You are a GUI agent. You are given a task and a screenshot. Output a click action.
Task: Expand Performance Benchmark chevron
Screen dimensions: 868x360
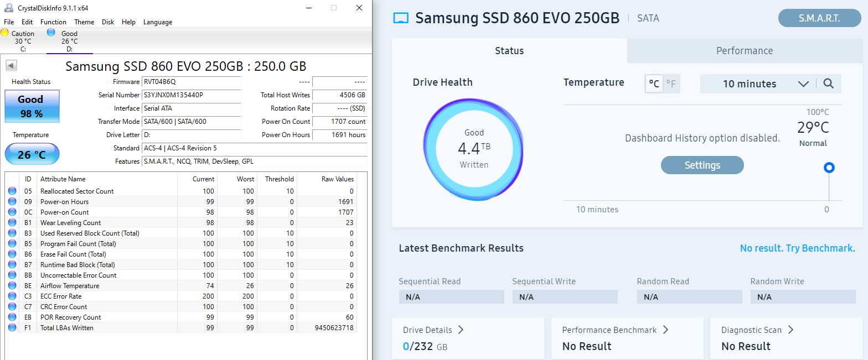point(665,330)
